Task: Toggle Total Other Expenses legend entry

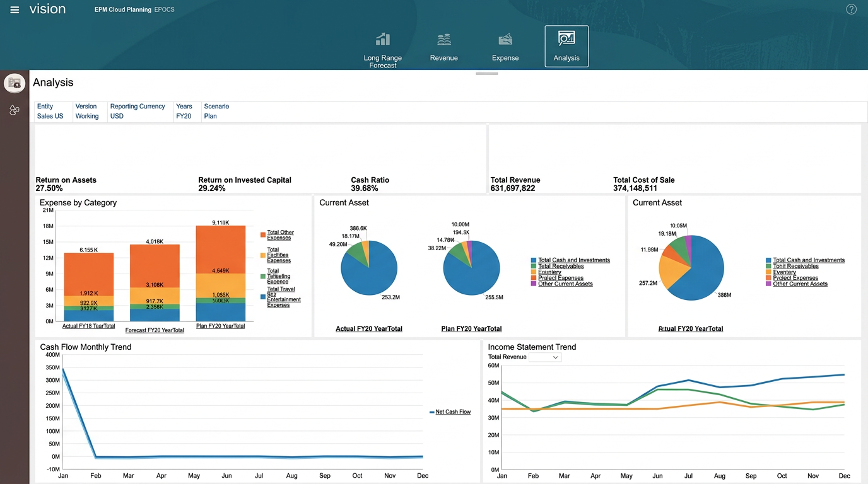Action: point(279,234)
